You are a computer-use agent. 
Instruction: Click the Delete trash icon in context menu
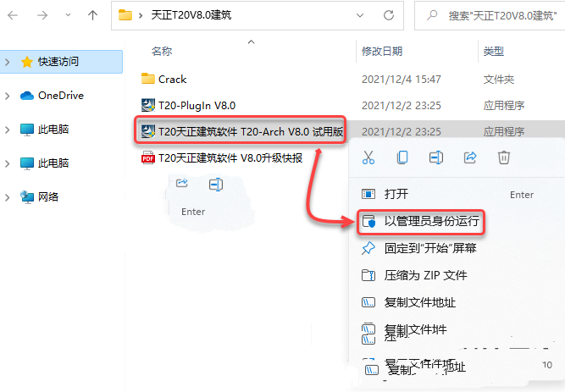(504, 157)
